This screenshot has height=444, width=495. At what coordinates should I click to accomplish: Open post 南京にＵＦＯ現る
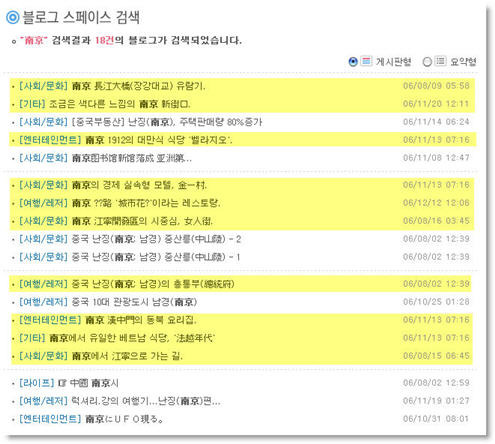[124, 419]
